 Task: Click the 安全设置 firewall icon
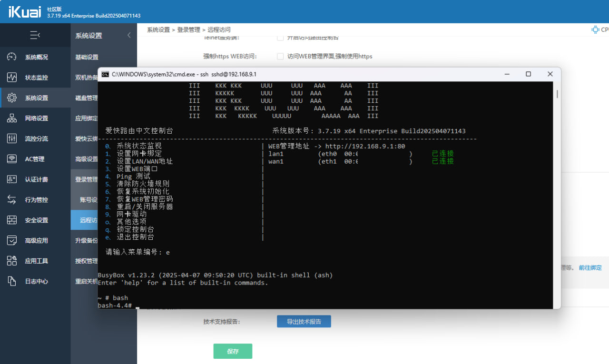(12, 220)
